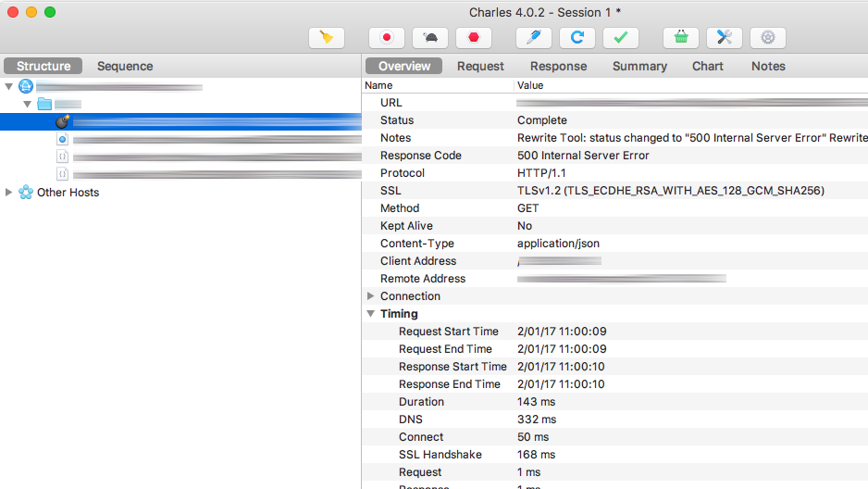This screenshot has width=868, height=489.
Task: Open the Summary tab
Action: pyautogui.click(x=639, y=66)
